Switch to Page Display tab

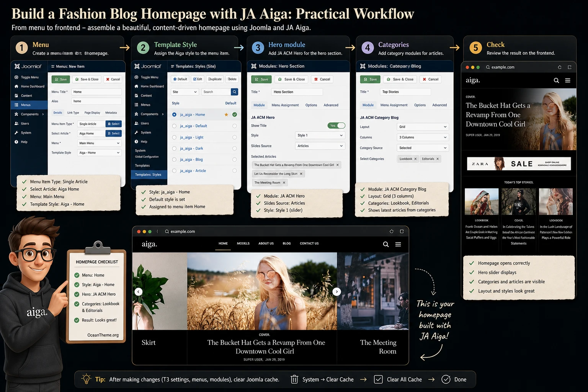point(92,113)
